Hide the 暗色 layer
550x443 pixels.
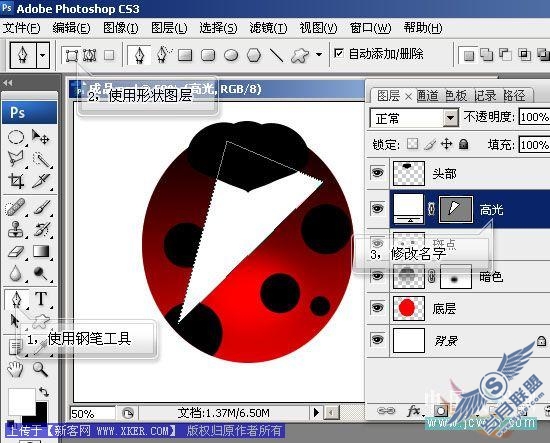click(377, 276)
